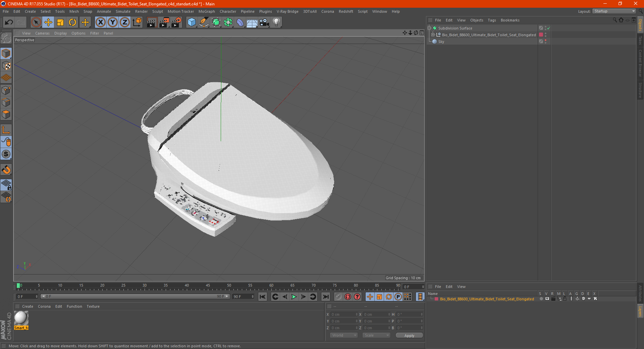
Task: Add a Cube primitive object
Action: (x=192, y=22)
